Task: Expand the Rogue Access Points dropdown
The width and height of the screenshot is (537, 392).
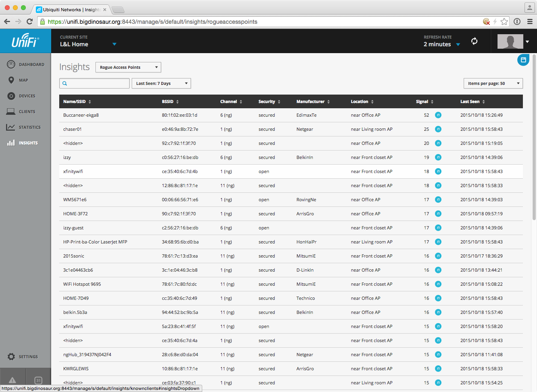Action: pos(128,67)
